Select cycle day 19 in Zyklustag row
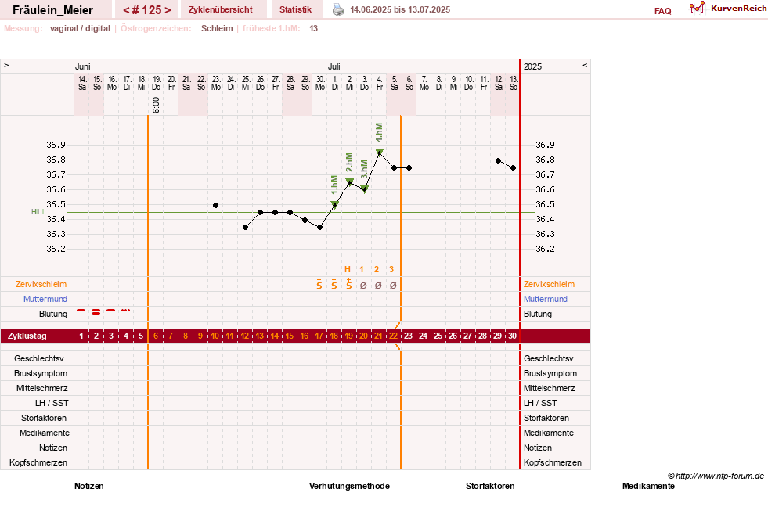 (348, 336)
